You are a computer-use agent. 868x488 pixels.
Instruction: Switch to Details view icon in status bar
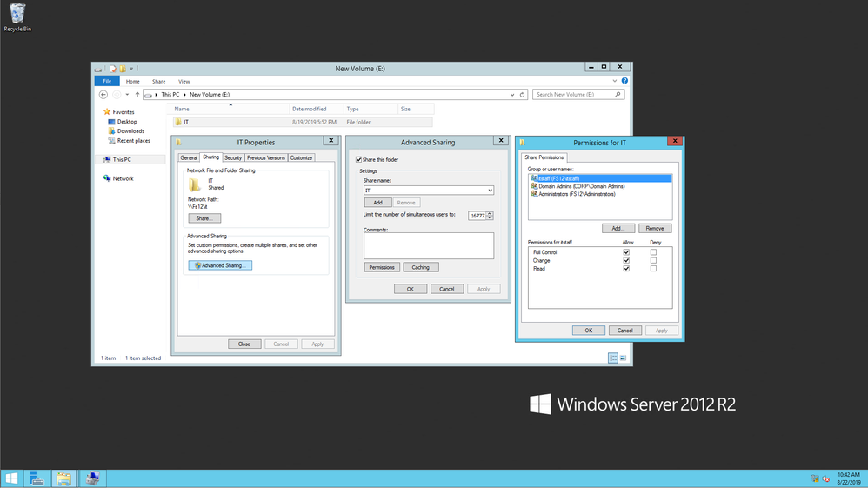tap(613, 358)
